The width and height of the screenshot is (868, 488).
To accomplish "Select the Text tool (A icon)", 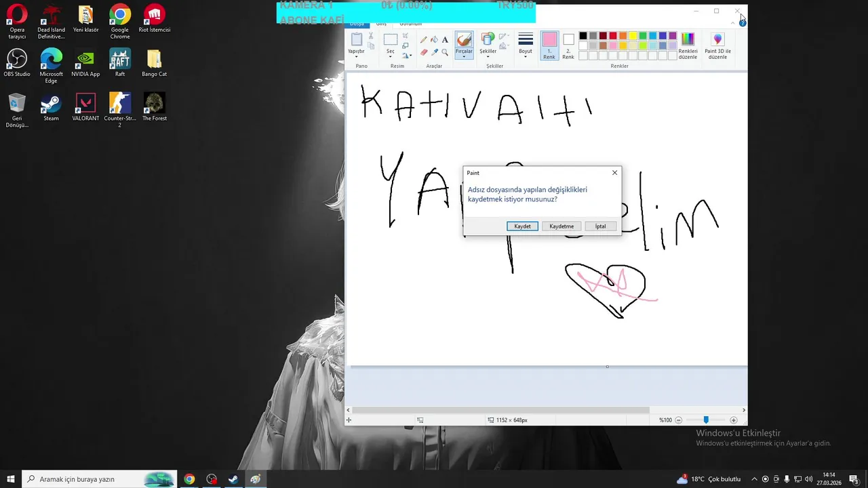I will coord(445,40).
